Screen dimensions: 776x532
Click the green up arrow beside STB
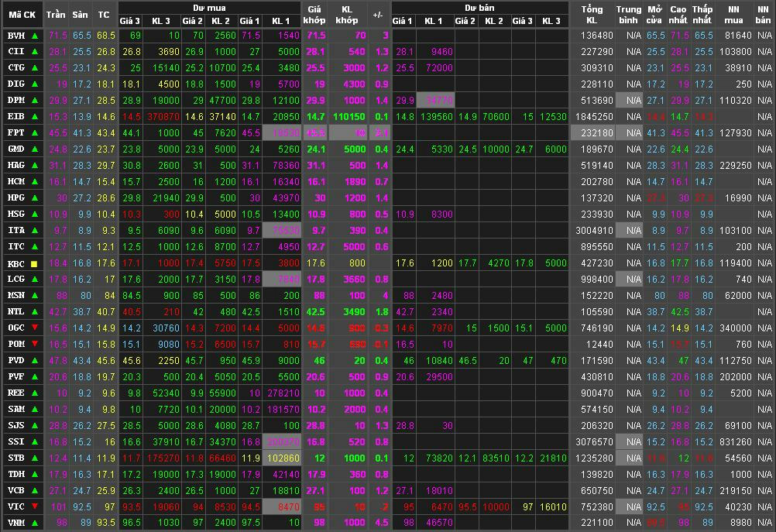click(35, 458)
